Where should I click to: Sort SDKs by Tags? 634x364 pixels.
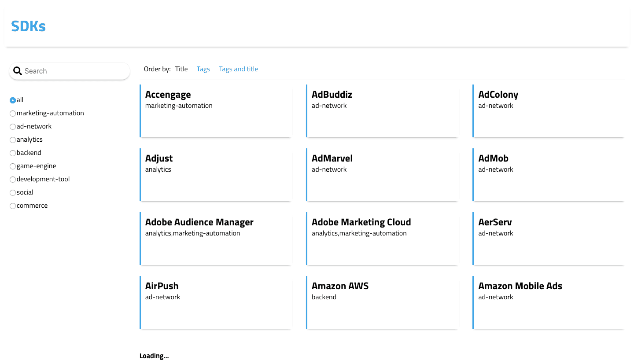coord(203,69)
